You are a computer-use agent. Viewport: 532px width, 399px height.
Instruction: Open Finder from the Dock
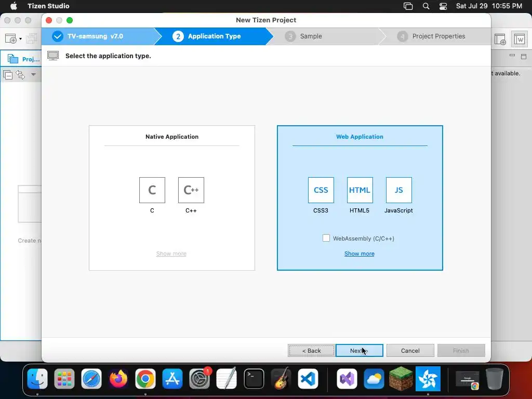point(37,379)
